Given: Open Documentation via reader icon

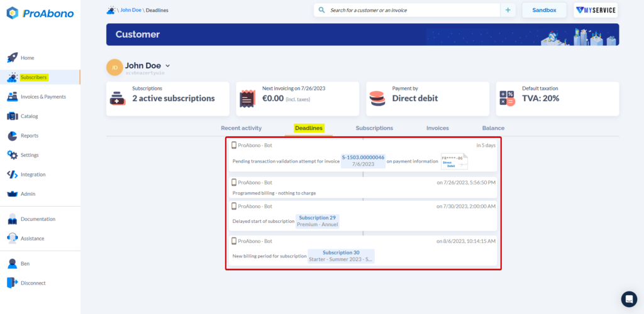Looking at the screenshot, I should [x=13, y=219].
